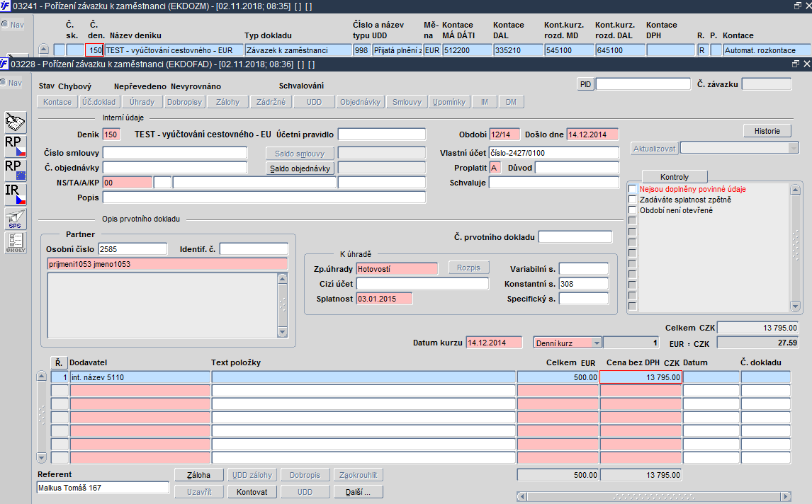
Task: Focus the Období field showing 12/14
Action: coord(505,134)
